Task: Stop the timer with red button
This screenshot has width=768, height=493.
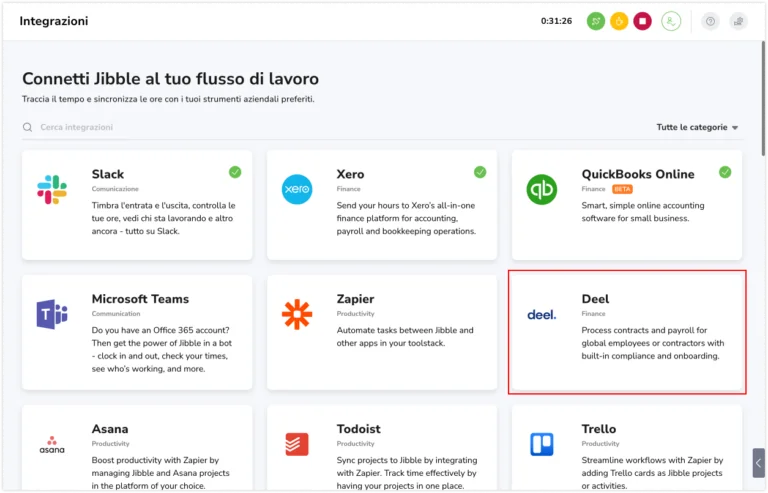Action: (x=643, y=21)
